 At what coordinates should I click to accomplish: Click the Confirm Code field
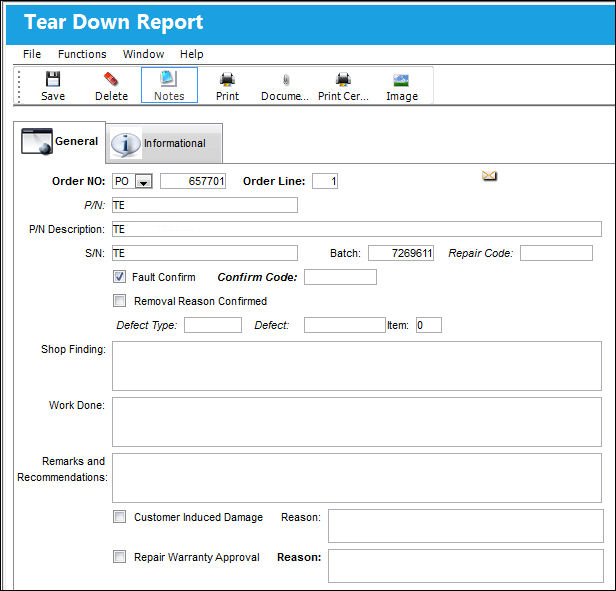pos(340,277)
